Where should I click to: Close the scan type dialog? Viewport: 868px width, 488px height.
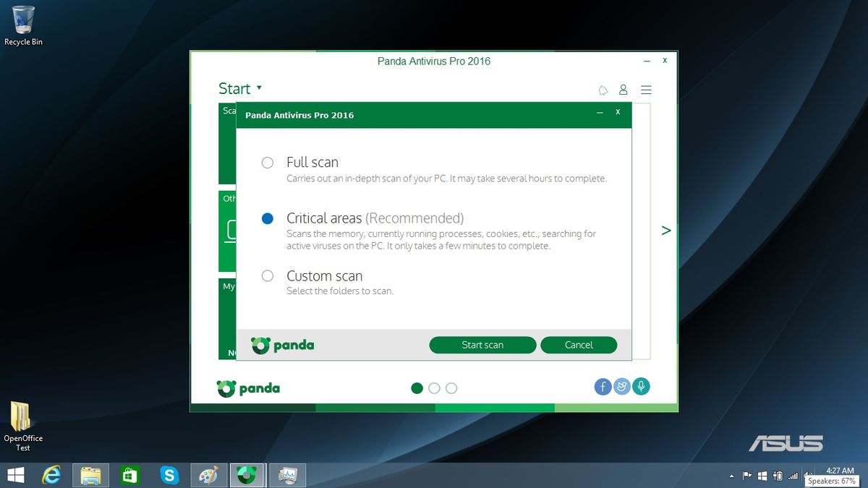point(618,112)
